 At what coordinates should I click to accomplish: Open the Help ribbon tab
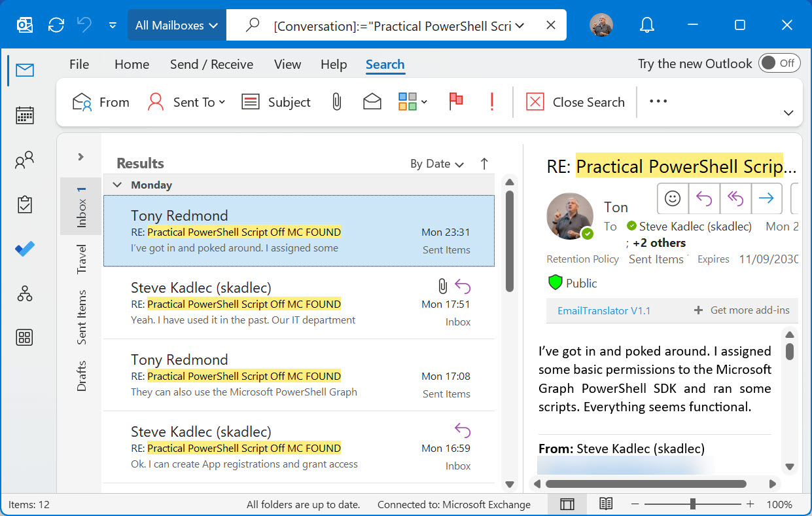(334, 64)
